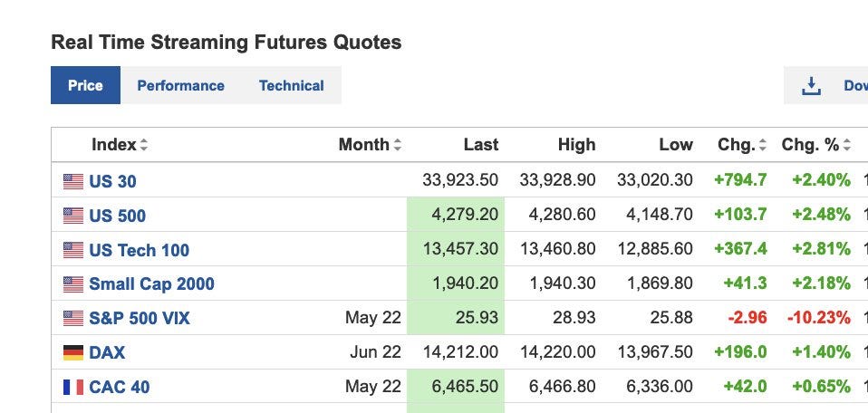Screen dimensions: 868x413
Task: Switch to the Performance tab
Action: pyautogui.click(x=180, y=85)
